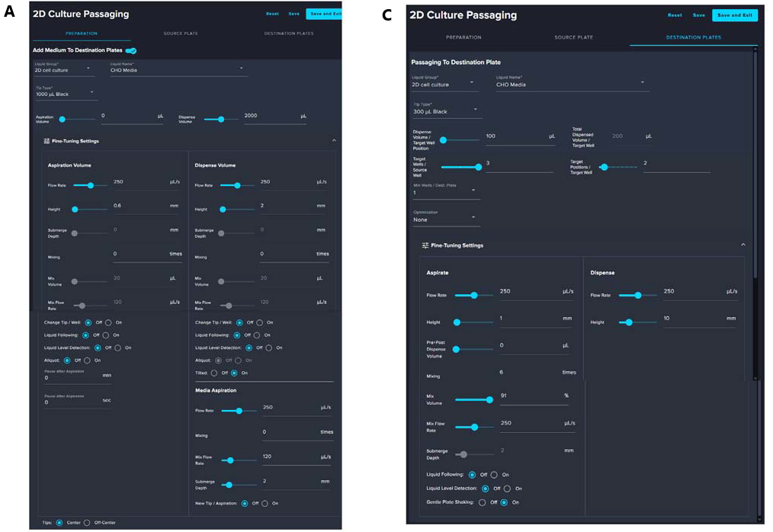The image size is (773, 532).
Task: Set Change Tip / Well On, Dispense column
Action: pyautogui.click(x=259, y=322)
